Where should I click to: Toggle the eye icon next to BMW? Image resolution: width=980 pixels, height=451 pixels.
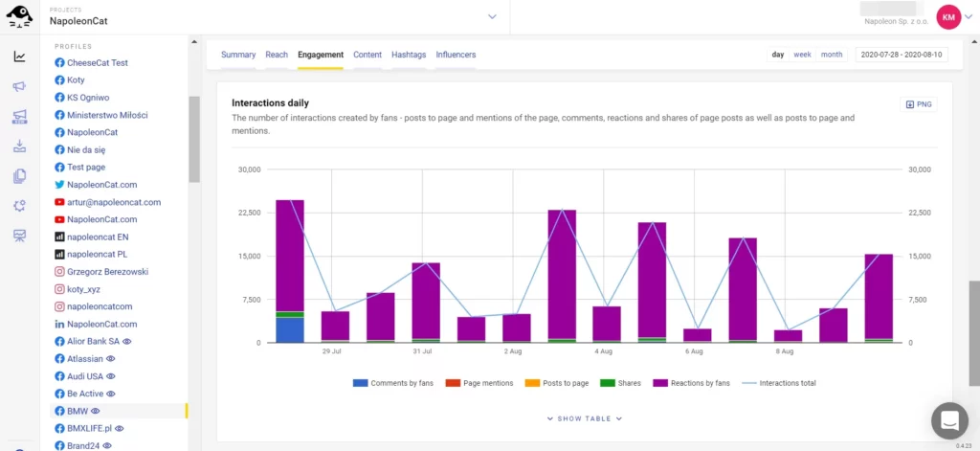[x=96, y=411]
